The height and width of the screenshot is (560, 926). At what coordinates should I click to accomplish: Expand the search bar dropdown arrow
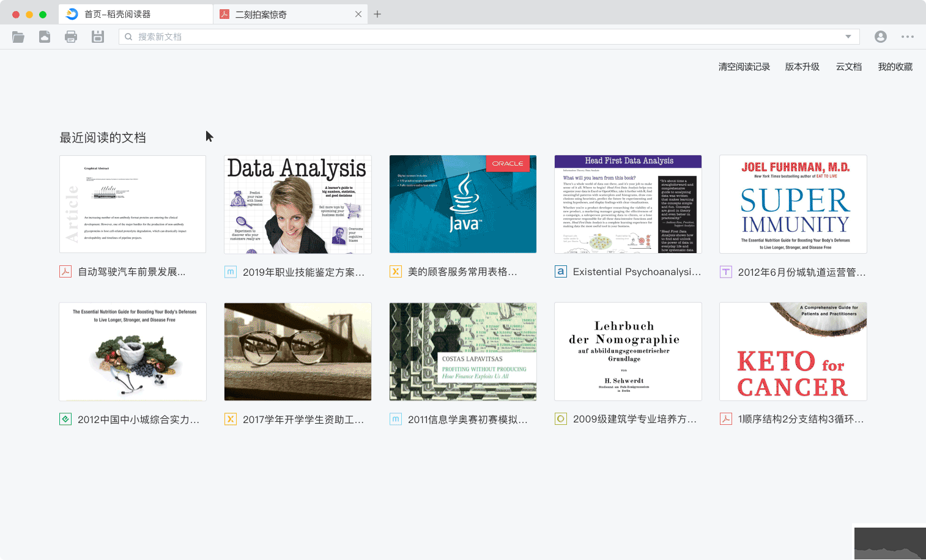coord(848,37)
